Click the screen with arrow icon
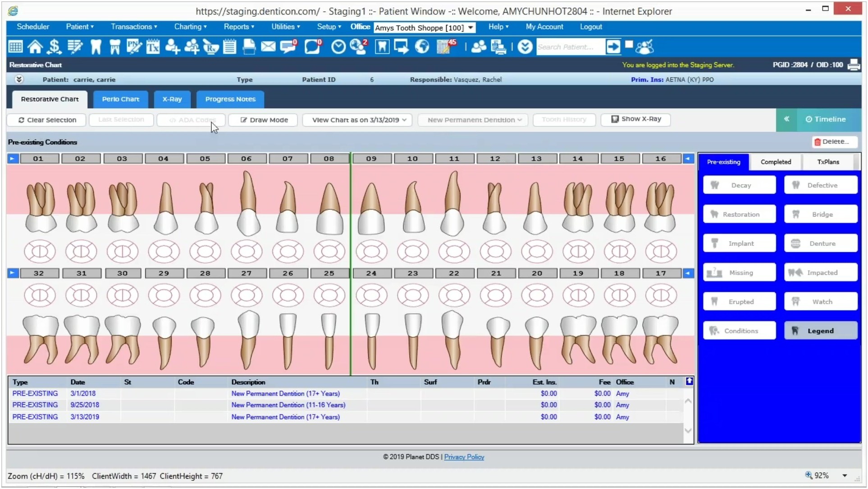 [401, 46]
